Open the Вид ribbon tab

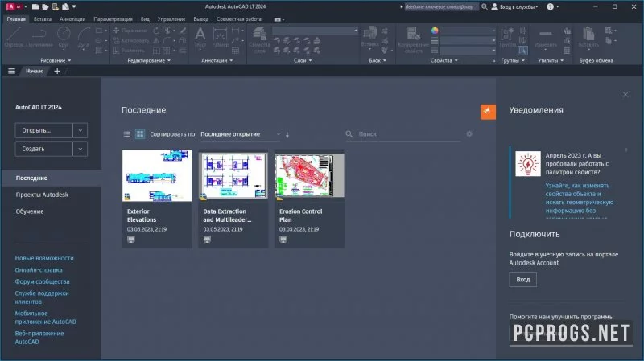coord(145,18)
